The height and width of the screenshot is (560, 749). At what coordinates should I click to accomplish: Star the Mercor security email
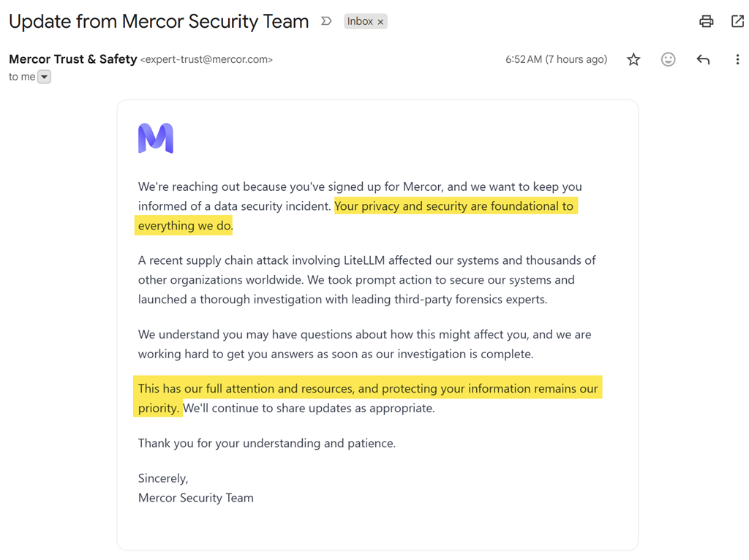click(633, 60)
